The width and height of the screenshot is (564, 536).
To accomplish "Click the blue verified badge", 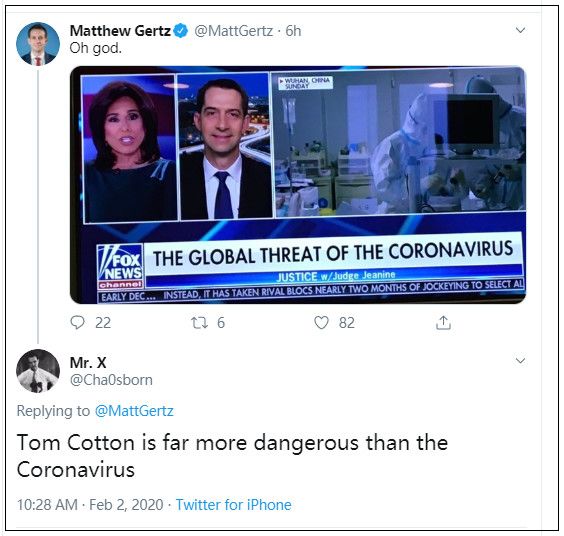I will tap(181, 31).
